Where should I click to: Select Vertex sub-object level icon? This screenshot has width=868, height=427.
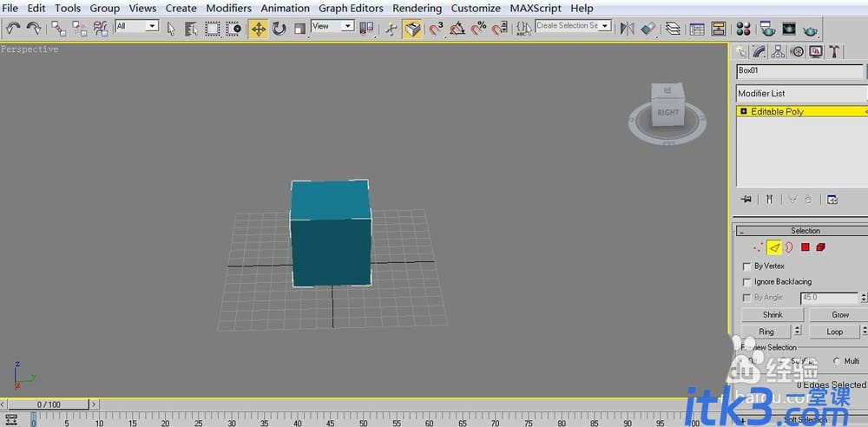[759, 247]
